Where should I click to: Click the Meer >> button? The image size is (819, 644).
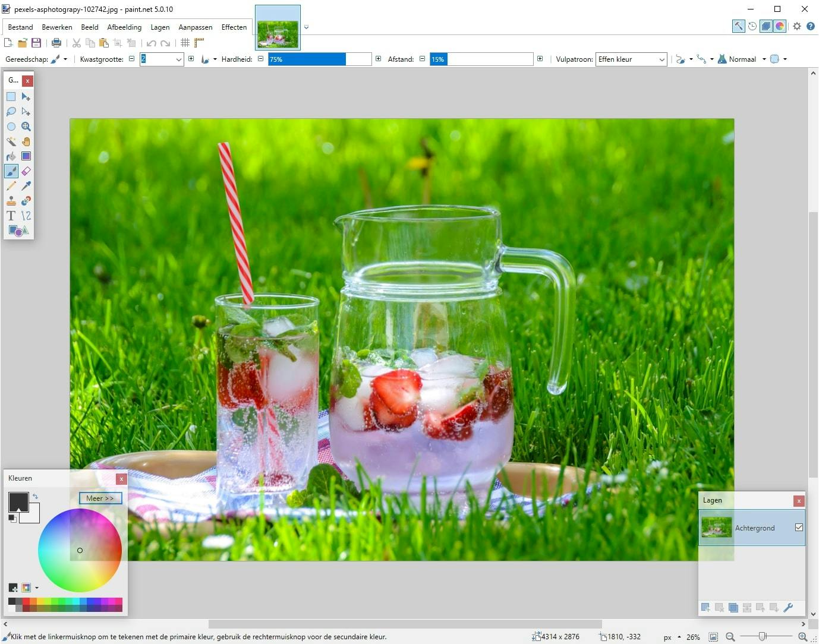[x=100, y=498]
